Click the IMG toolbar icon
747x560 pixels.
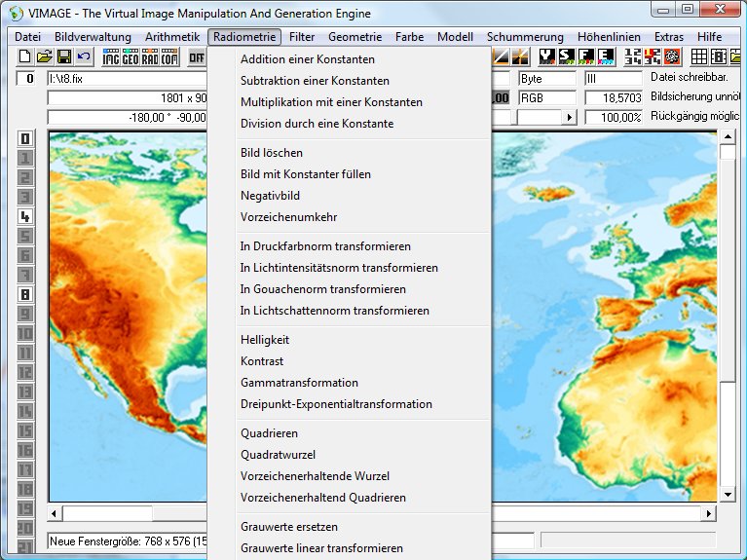coord(111,57)
